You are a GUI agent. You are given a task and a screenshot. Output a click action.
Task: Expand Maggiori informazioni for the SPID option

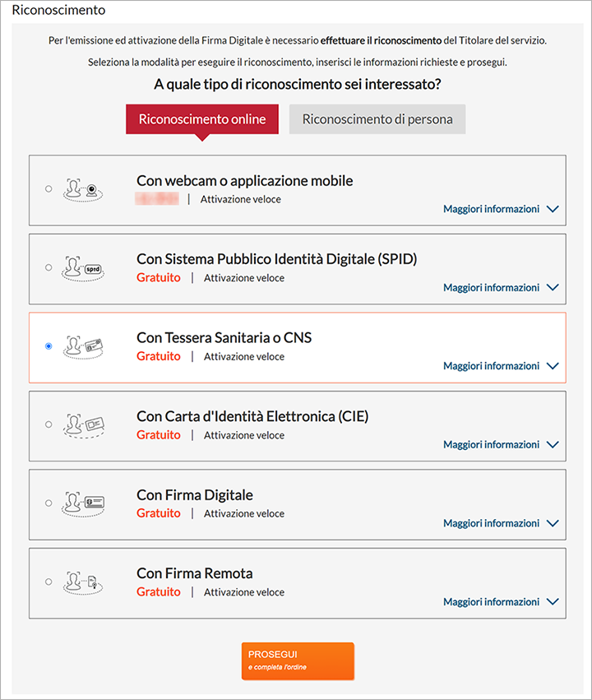(x=501, y=288)
